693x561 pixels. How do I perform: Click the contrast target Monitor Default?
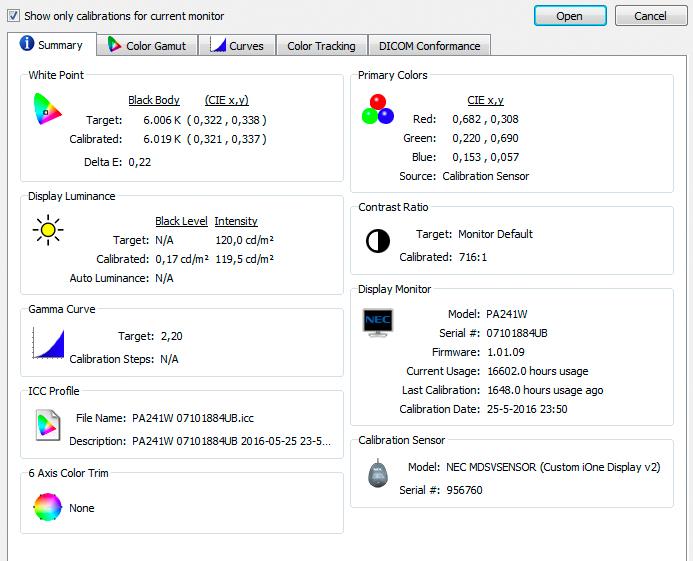tap(495, 234)
